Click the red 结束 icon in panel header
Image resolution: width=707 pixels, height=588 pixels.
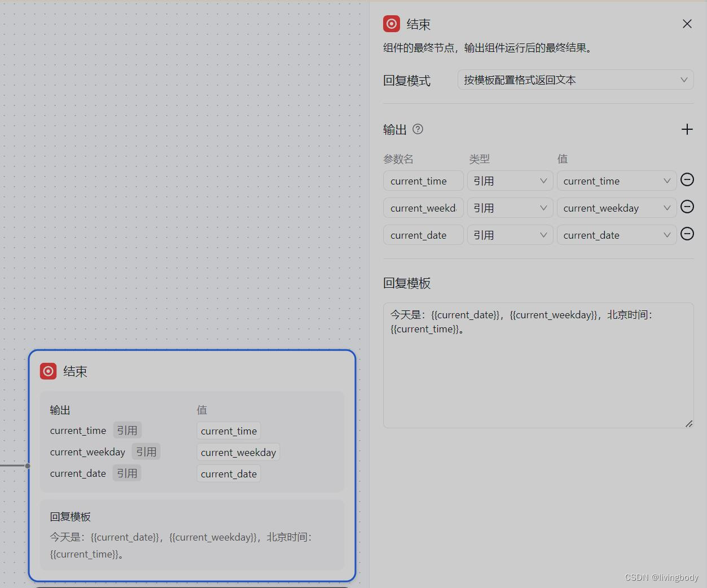pos(392,24)
